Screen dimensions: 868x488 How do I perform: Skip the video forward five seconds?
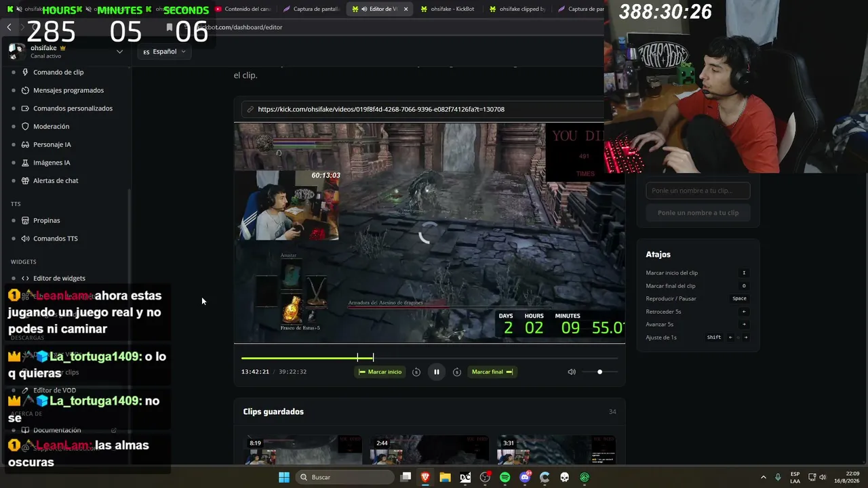pos(457,371)
